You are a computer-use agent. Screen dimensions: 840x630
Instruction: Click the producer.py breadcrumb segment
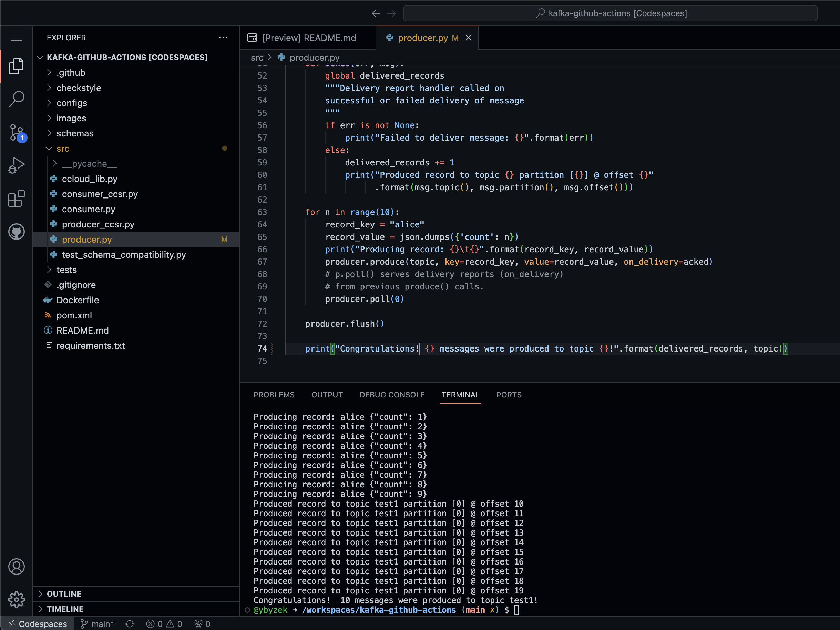pyautogui.click(x=315, y=57)
